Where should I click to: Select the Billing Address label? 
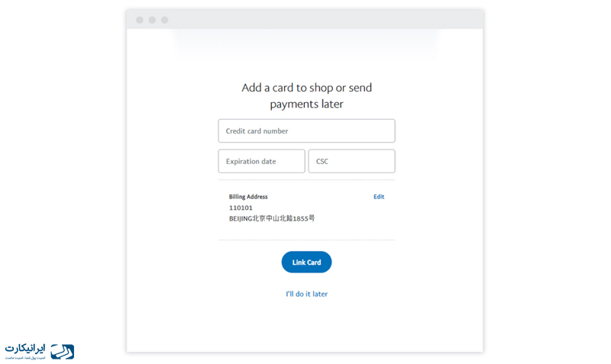248,197
